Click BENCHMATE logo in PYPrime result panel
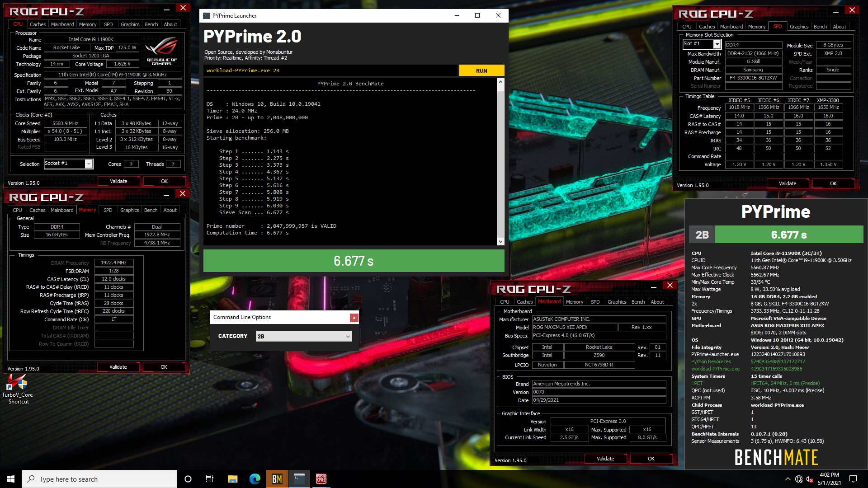The width and height of the screenshot is (868, 488). 776,457
